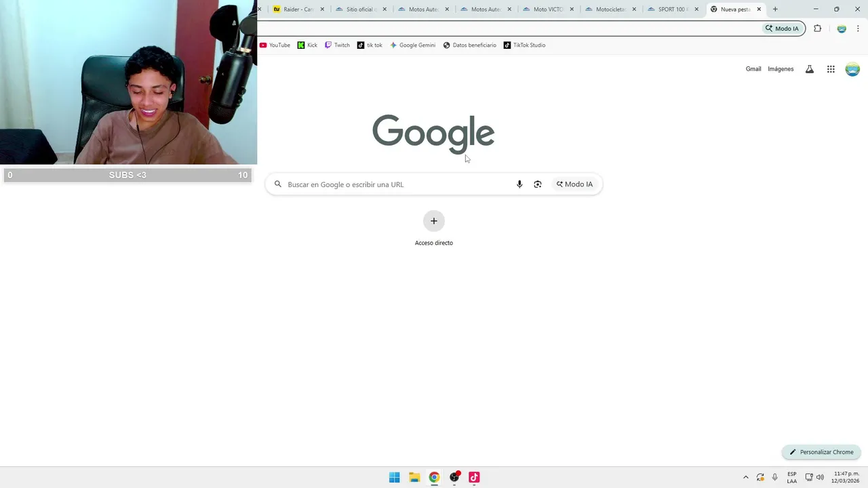Start voice search with microphone icon

tap(519, 184)
